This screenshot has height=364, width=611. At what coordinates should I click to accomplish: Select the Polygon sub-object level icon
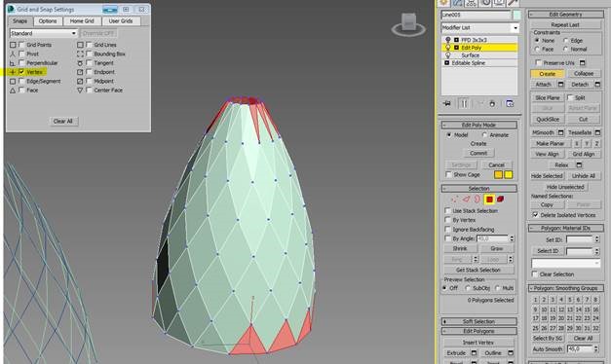(x=489, y=200)
